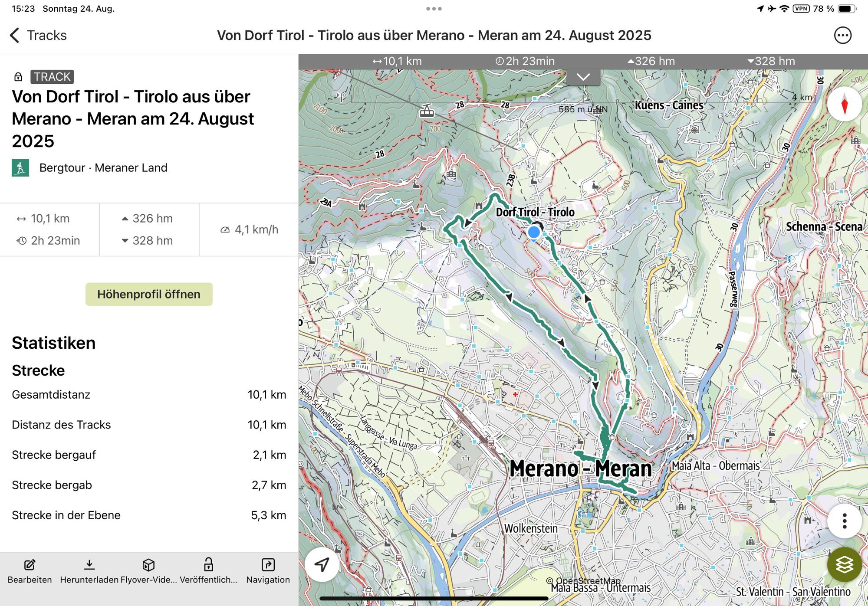Tap the cable car icon on map

pos(427,111)
